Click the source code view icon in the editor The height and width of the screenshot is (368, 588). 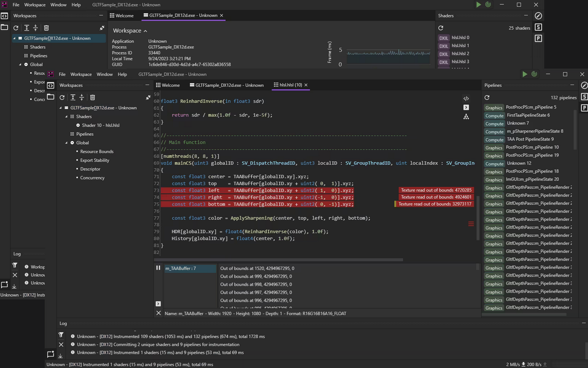pos(466,98)
